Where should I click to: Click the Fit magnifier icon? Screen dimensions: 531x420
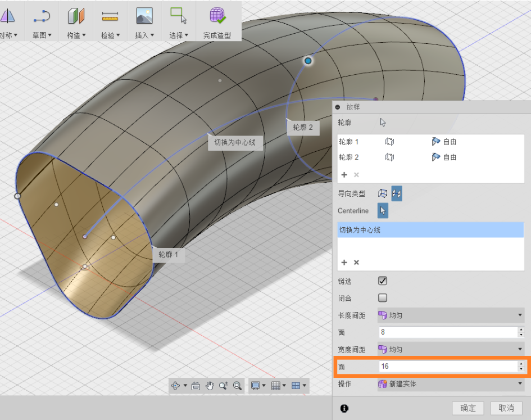point(237,386)
